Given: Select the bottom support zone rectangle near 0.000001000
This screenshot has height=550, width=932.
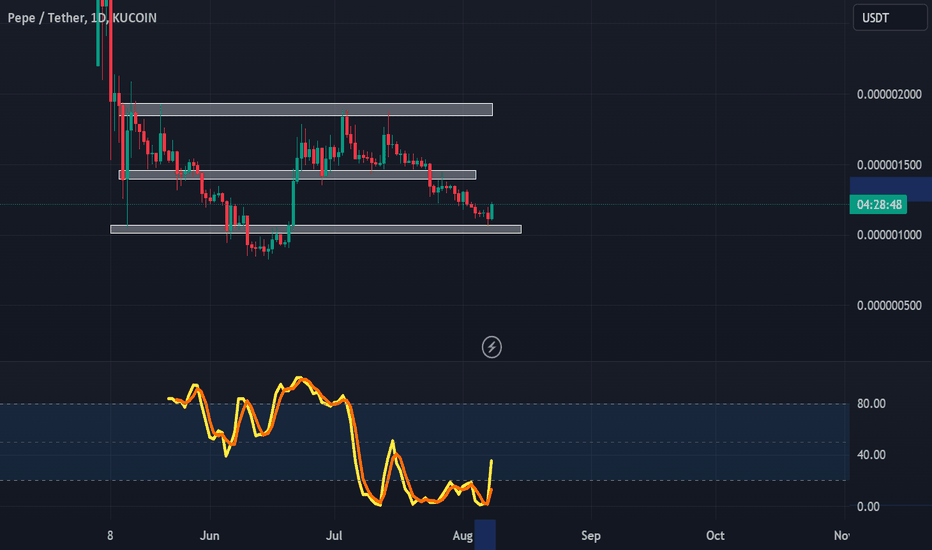Looking at the screenshot, I should coord(316,229).
